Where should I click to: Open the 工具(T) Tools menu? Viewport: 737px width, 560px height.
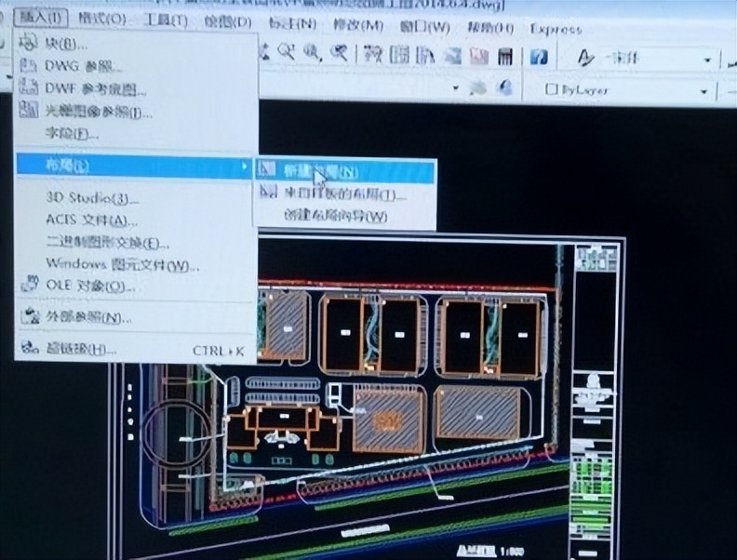pyautogui.click(x=165, y=20)
